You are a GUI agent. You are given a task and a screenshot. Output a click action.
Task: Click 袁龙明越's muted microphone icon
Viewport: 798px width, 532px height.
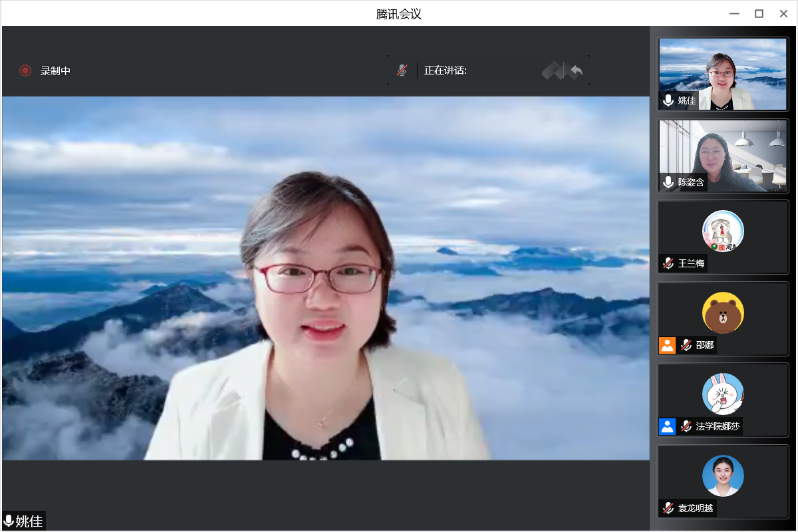click(668, 508)
